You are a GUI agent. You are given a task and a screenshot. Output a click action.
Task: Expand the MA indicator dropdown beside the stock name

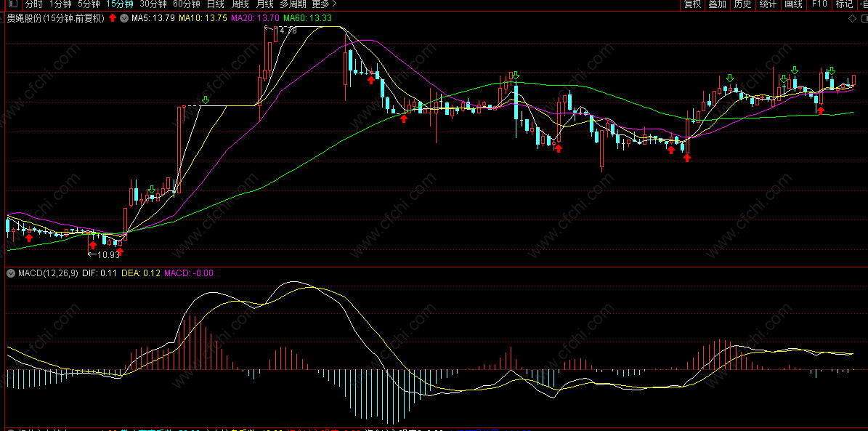tap(123, 17)
